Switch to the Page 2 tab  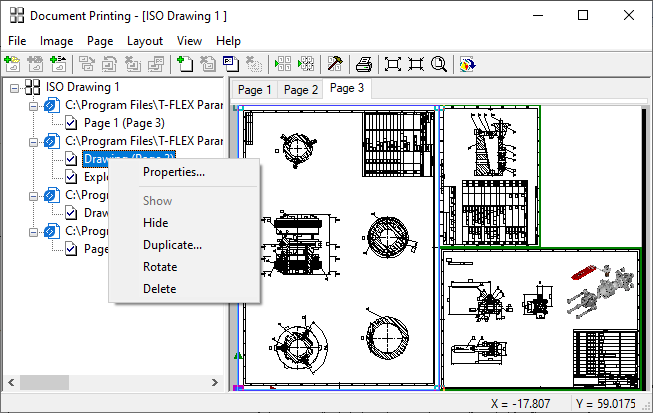click(x=300, y=90)
